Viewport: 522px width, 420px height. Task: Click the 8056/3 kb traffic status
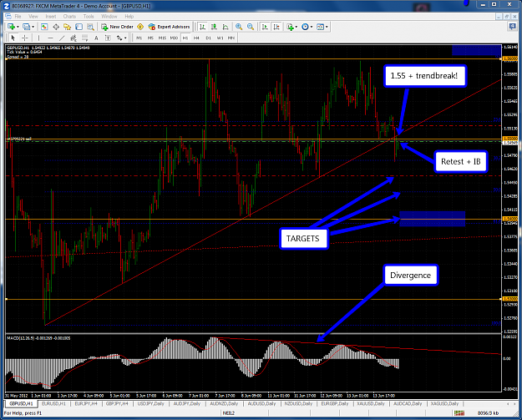tap(488, 413)
